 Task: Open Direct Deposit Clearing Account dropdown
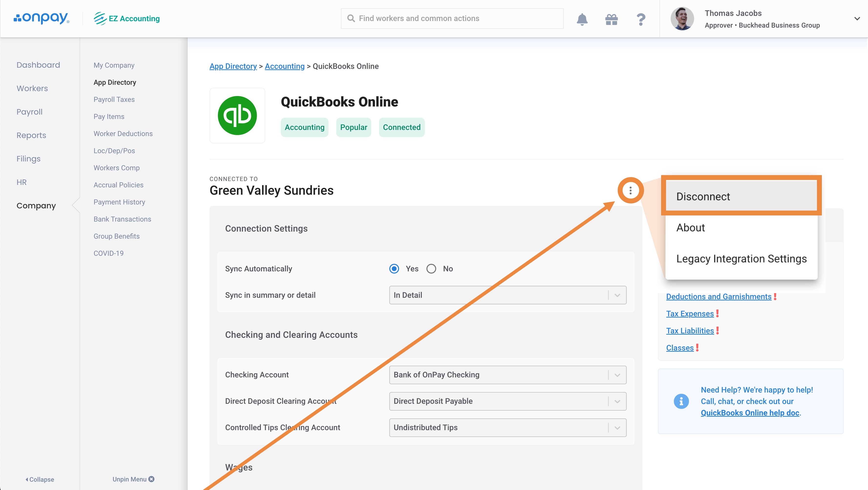coord(508,401)
